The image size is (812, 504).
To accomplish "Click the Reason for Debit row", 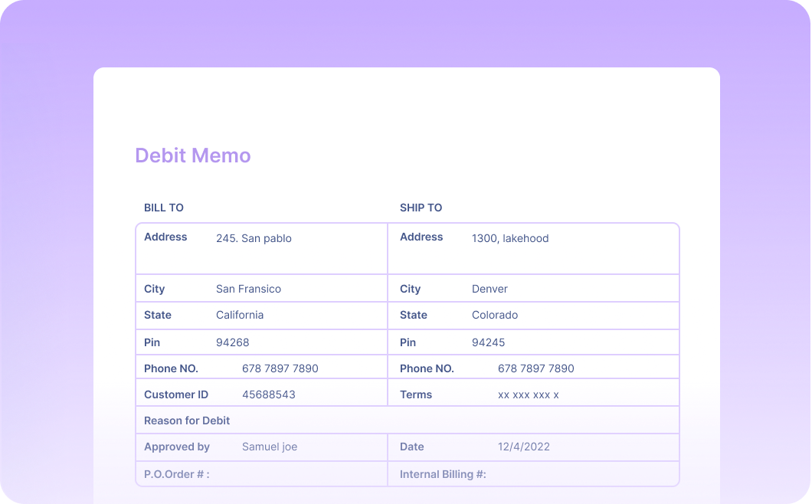I will (x=187, y=421).
